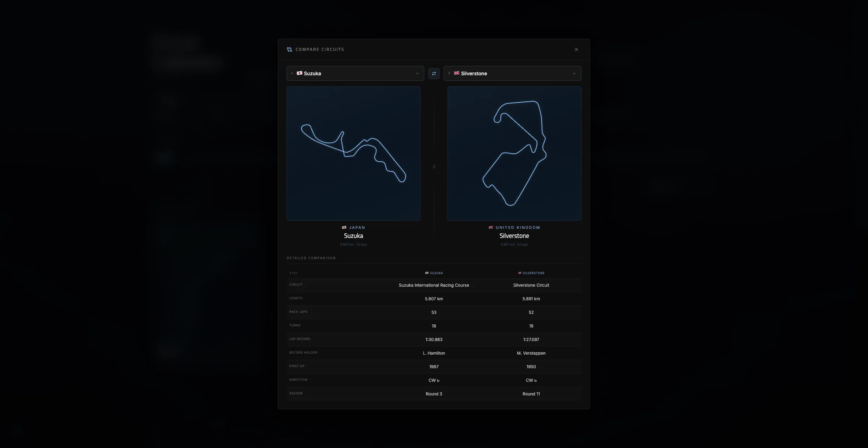Click the Silverstone heading under the map
Screen dimensions: 868x448
click(514, 236)
